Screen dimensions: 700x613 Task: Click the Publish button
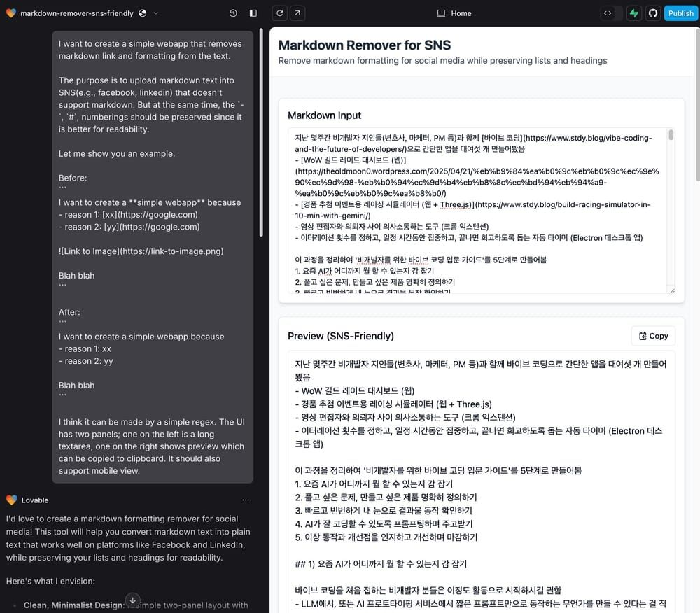(681, 13)
